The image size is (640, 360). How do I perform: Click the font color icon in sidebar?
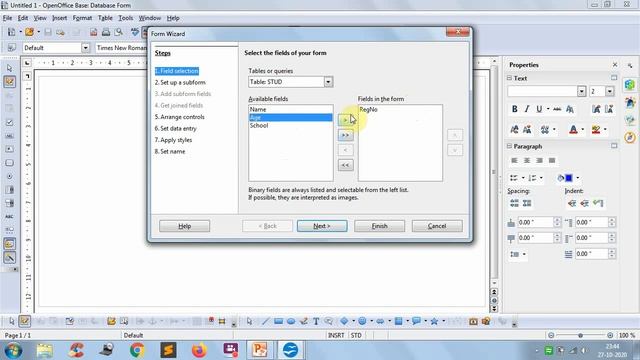point(573,130)
